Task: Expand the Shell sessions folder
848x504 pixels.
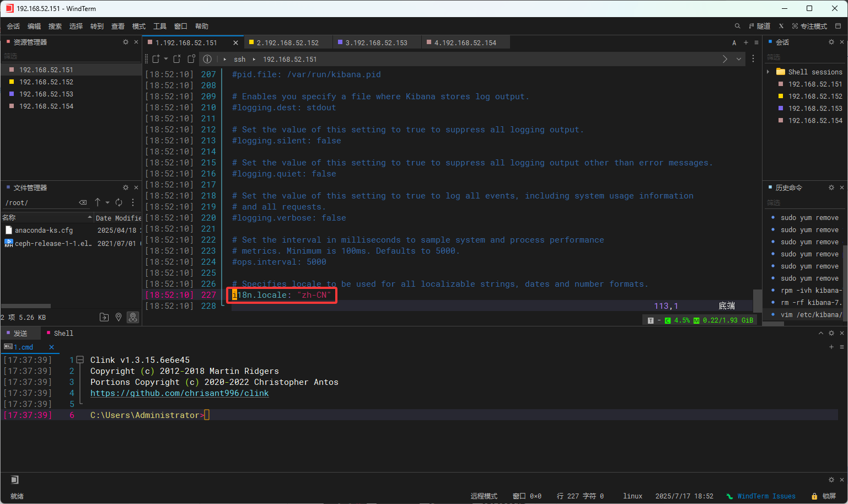Action: [768, 72]
